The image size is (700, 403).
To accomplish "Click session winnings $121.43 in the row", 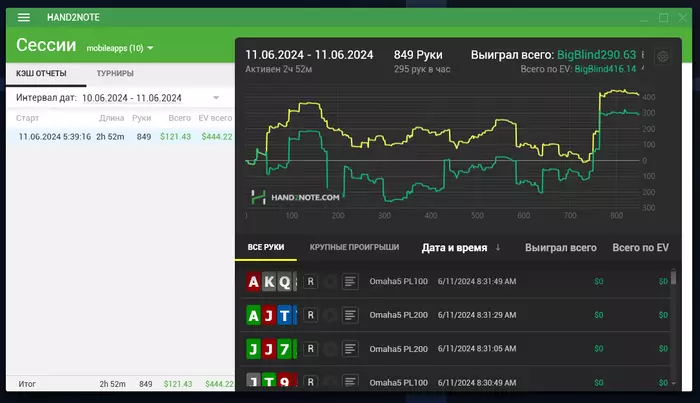I will (x=175, y=137).
